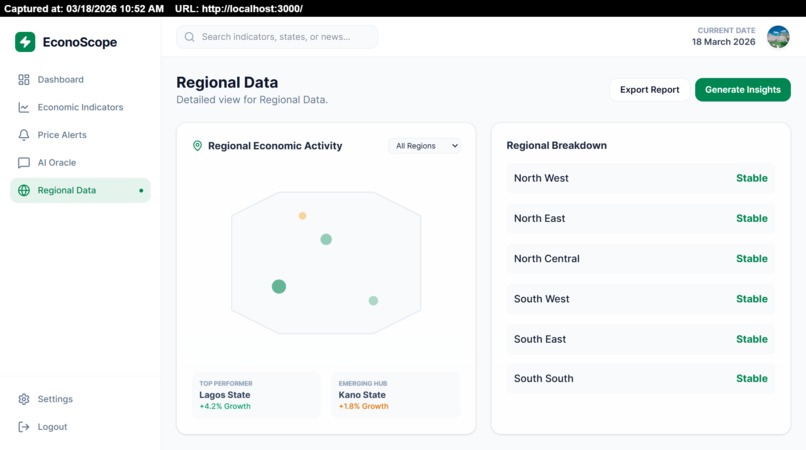This screenshot has height=450, width=806.
Task: Click the Kano State emerging hub card
Action: point(396,395)
